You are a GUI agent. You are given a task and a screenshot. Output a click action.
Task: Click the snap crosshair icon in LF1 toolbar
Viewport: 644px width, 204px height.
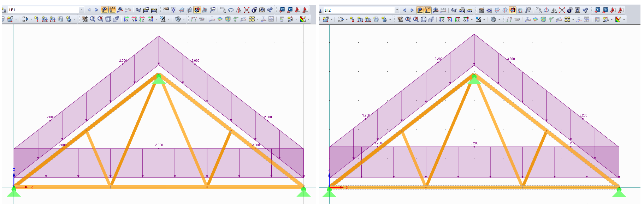pyautogui.click(x=173, y=10)
